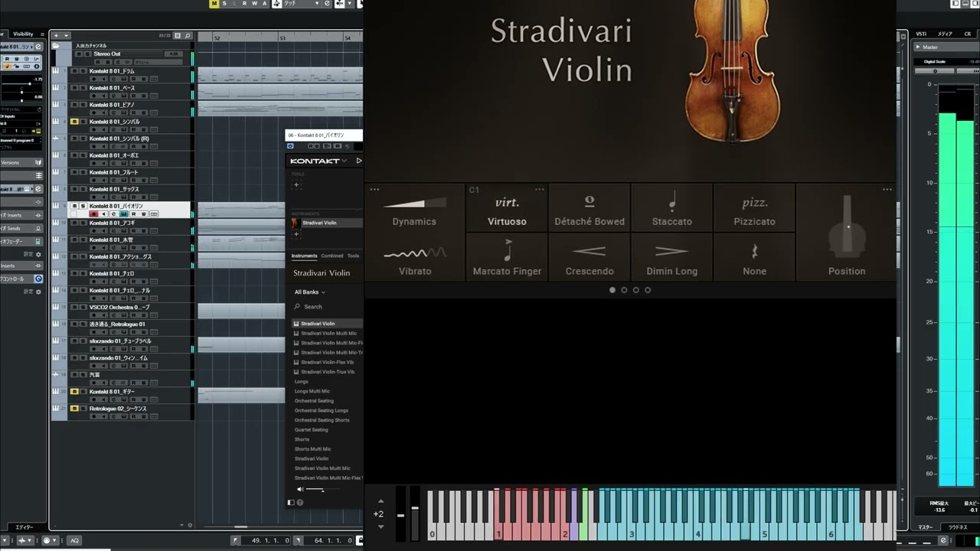980x551 pixels.
Task: Open the Dynamics cell three-dot menu
Action: pyautogui.click(x=374, y=190)
